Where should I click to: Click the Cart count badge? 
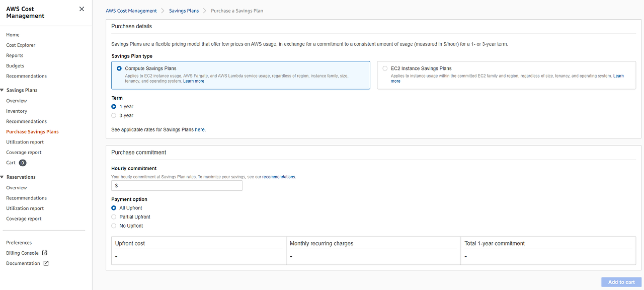click(23, 163)
